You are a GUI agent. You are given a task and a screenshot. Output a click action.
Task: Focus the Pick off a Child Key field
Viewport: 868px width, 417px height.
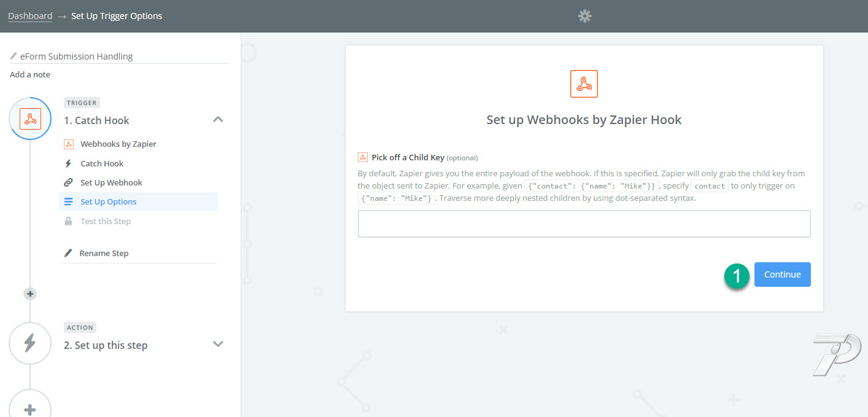tap(584, 224)
